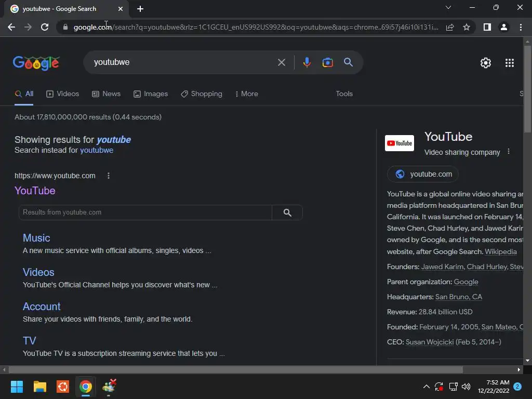Open the Chrome profile avatar
Screen dimensions: 532x399
coord(504,27)
